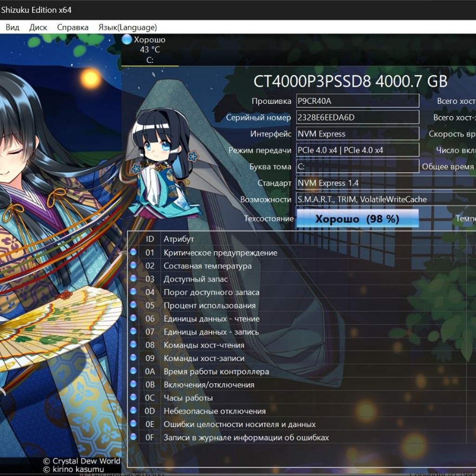Select row Порог доступного запаса
476x476 pixels.
302,292
